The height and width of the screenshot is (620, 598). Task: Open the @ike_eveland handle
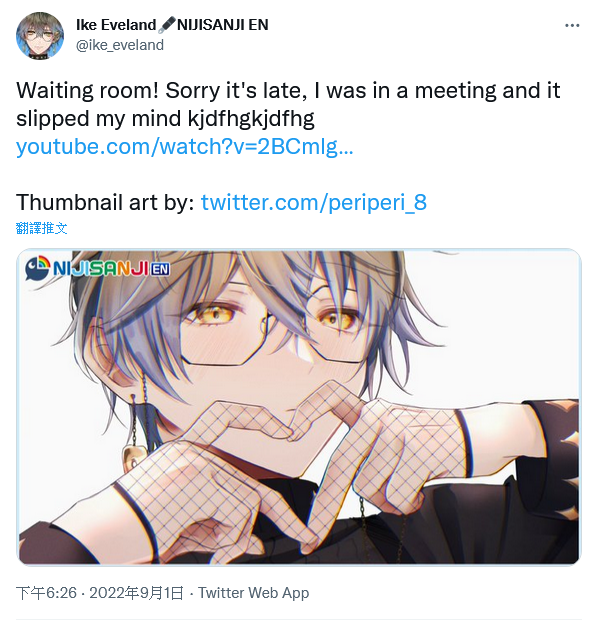coord(119,45)
